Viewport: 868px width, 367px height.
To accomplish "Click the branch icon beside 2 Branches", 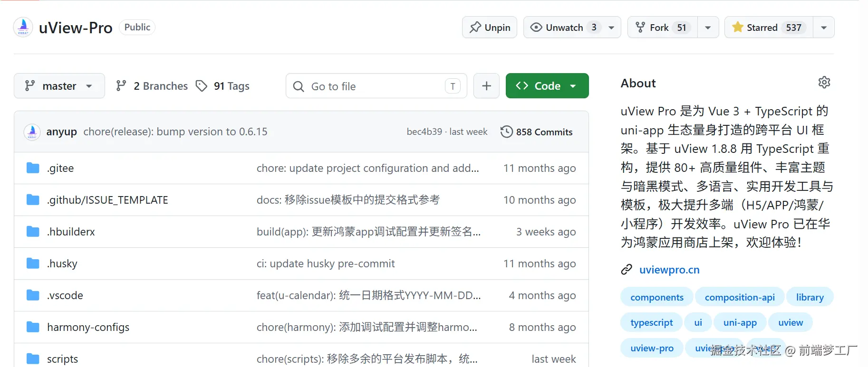I will tap(121, 86).
